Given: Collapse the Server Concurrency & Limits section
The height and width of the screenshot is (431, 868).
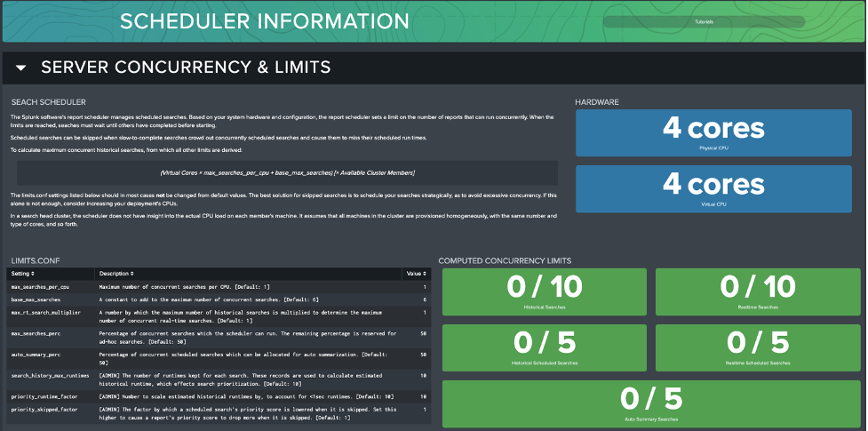Looking at the screenshot, I should [21, 68].
